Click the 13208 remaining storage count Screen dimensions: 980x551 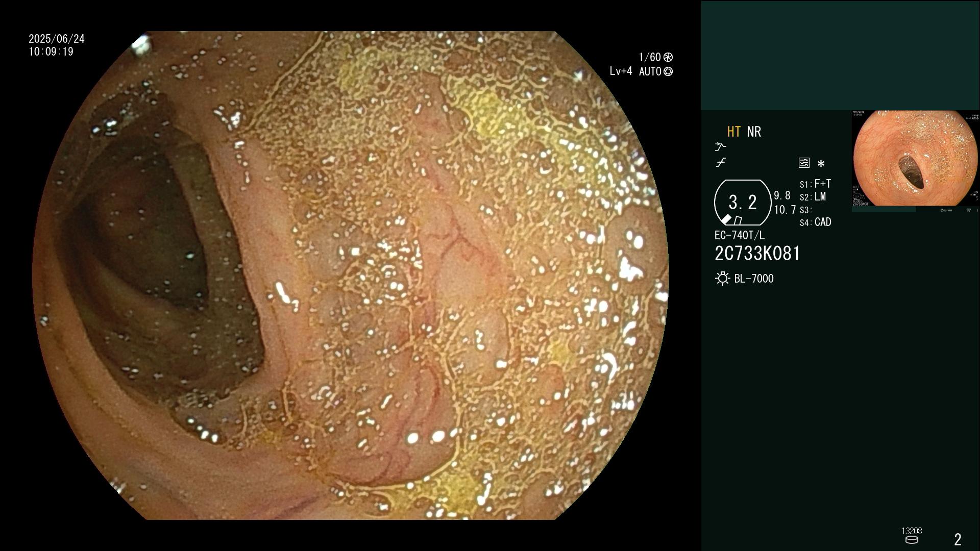pyautogui.click(x=912, y=531)
